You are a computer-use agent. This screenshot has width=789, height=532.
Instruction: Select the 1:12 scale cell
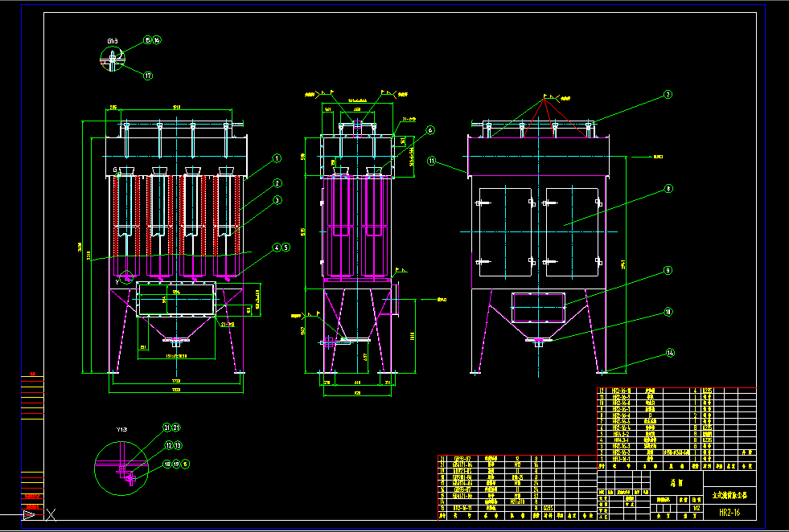697,508
